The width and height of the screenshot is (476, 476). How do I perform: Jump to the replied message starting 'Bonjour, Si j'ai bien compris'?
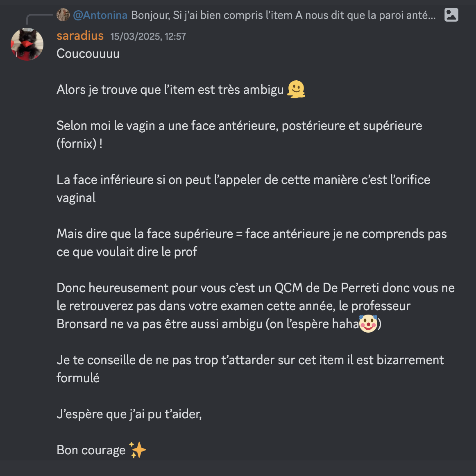pyautogui.click(x=283, y=15)
